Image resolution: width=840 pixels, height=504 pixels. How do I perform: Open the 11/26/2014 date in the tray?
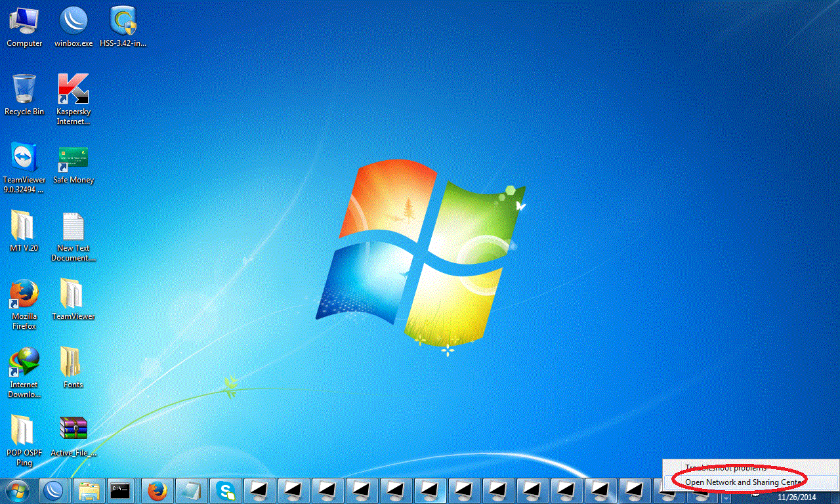[x=797, y=497]
